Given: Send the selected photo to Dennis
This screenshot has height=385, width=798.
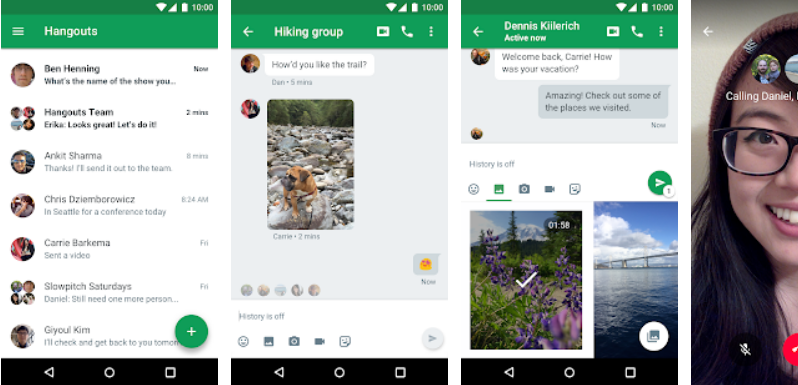Looking at the screenshot, I should [660, 183].
